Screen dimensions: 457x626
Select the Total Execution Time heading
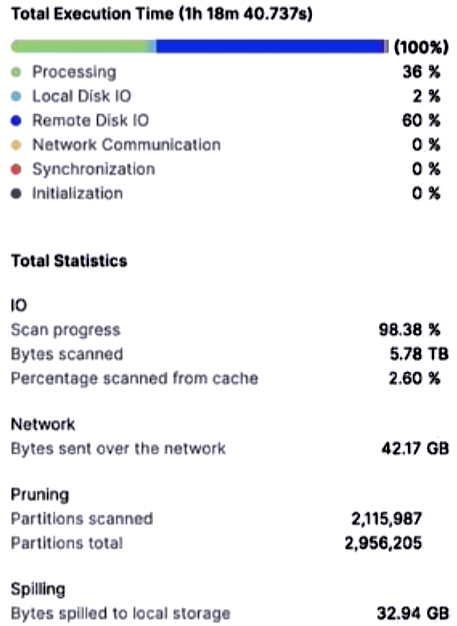(x=162, y=14)
